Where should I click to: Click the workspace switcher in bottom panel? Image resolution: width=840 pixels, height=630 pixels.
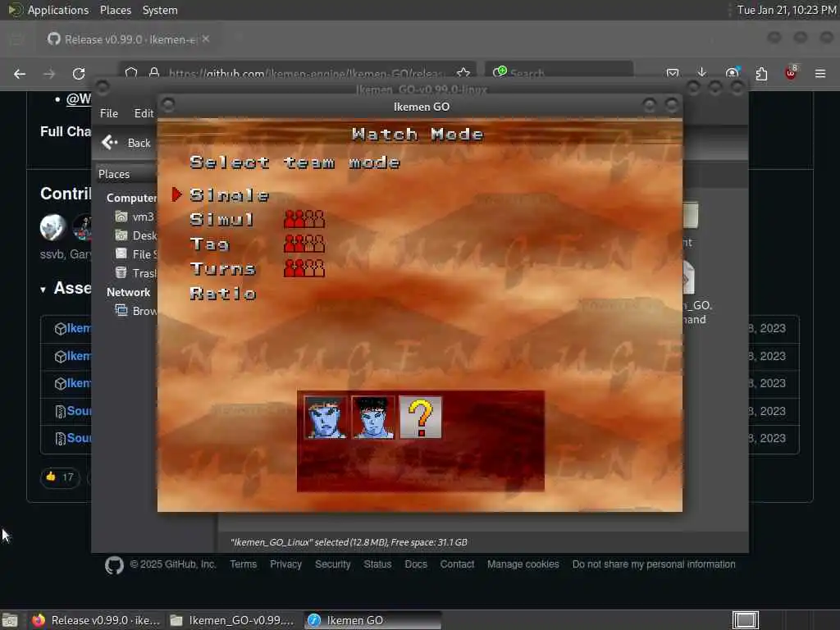pos(745,620)
